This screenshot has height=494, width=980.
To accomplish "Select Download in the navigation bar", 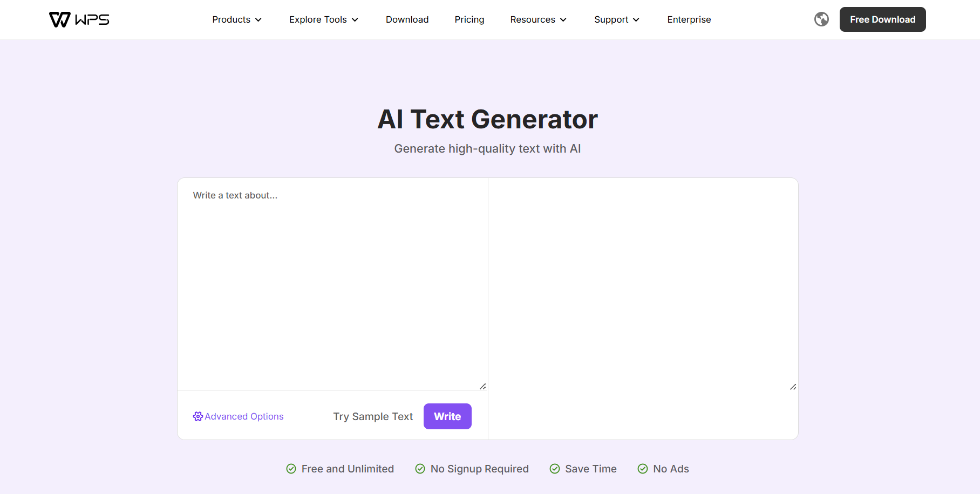I will tap(407, 19).
